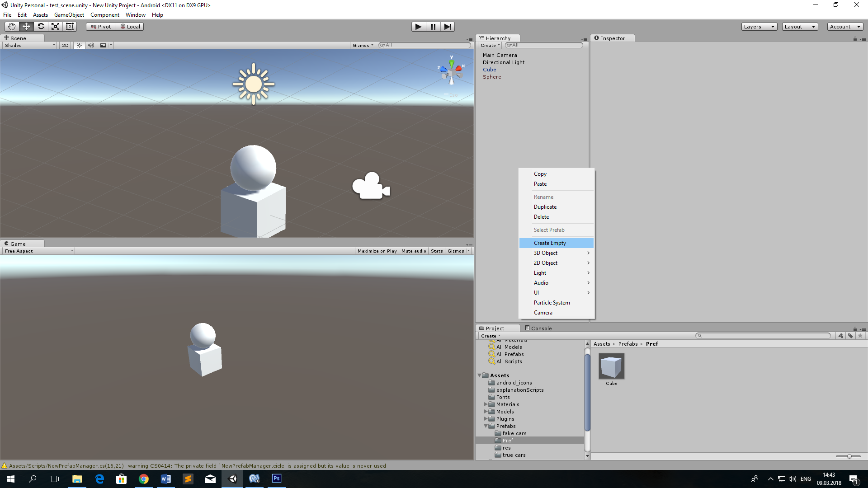
Task: Click the Cube prefab thumbnail in Project
Action: (x=612, y=365)
